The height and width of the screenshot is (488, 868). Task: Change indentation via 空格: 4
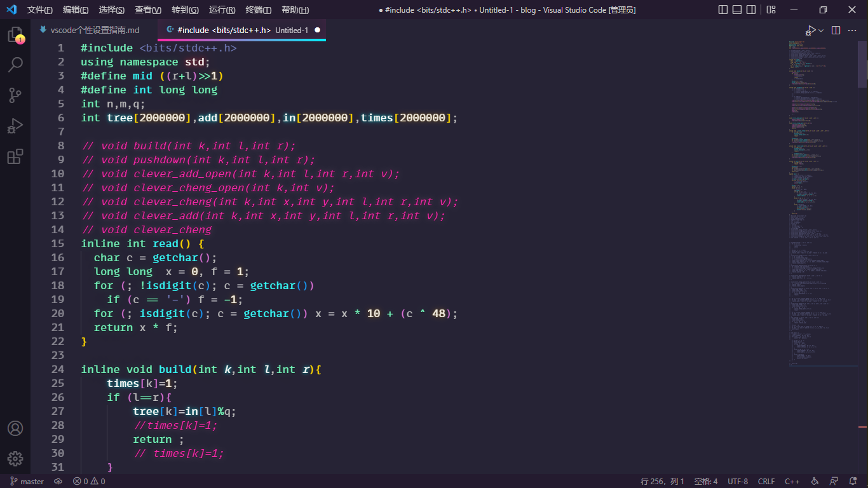pyautogui.click(x=706, y=482)
